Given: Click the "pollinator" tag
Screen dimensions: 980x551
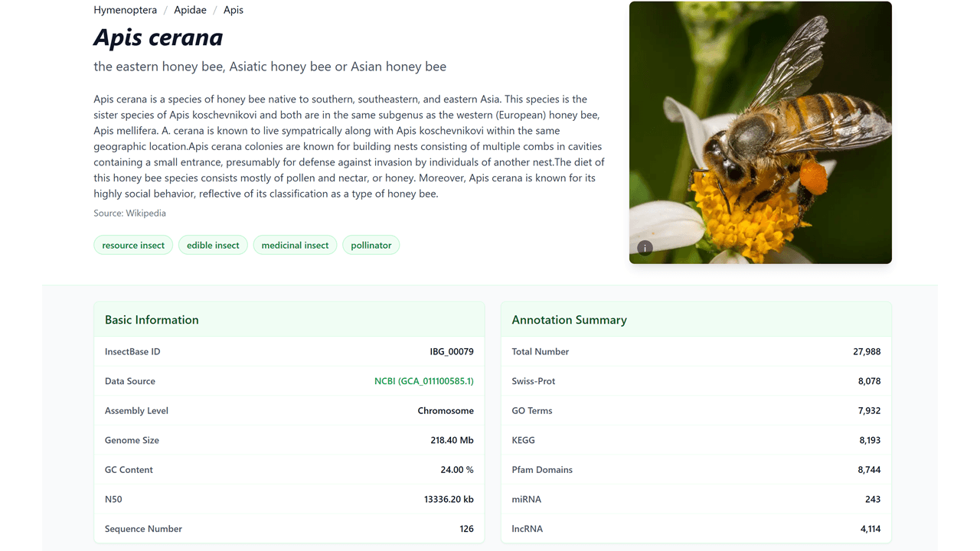Looking at the screenshot, I should (371, 245).
